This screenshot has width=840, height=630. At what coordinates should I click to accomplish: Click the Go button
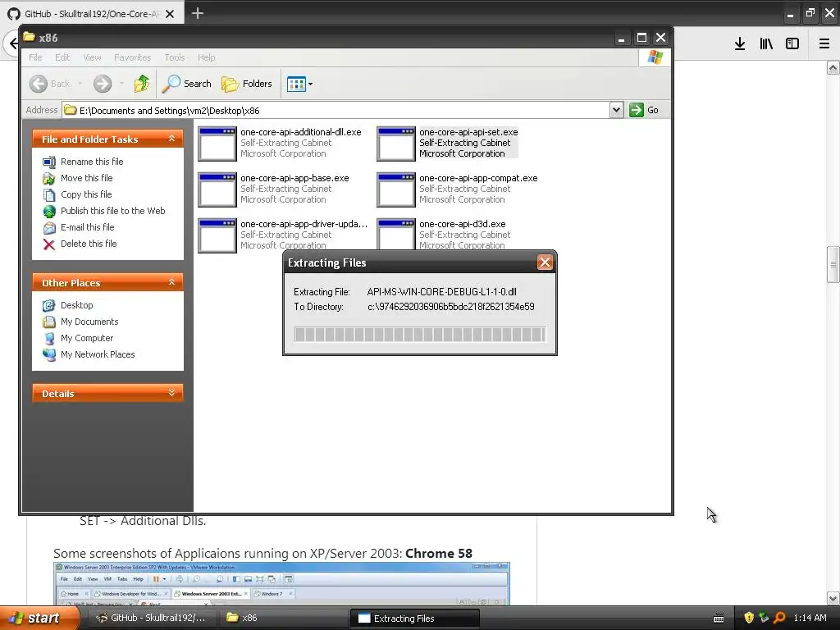click(x=644, y=110)
